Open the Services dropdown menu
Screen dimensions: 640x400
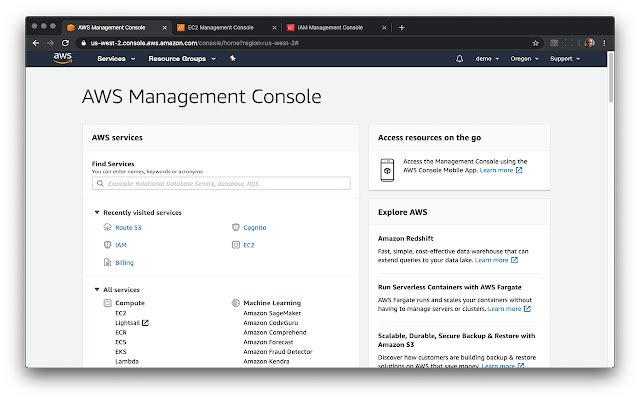(116, 59)
